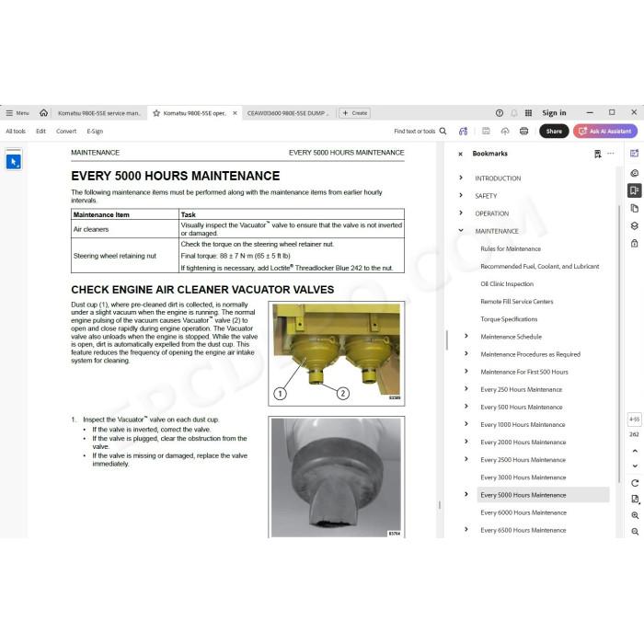
Task: Open the Bookmarks panel options ellipsis
Action: (611, 154)
